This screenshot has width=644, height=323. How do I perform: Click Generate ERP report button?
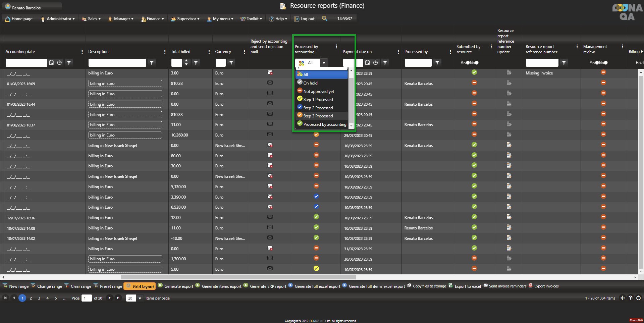point(268,286)
